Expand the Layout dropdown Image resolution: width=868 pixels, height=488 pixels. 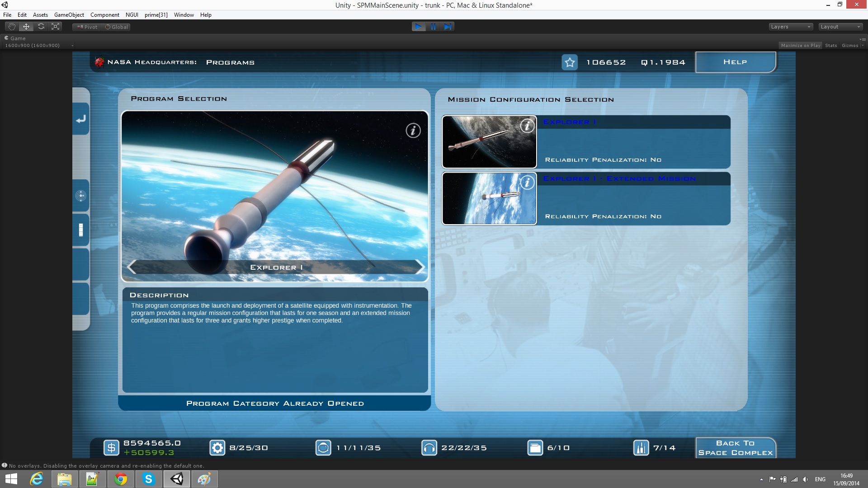[x=840, y=27]
